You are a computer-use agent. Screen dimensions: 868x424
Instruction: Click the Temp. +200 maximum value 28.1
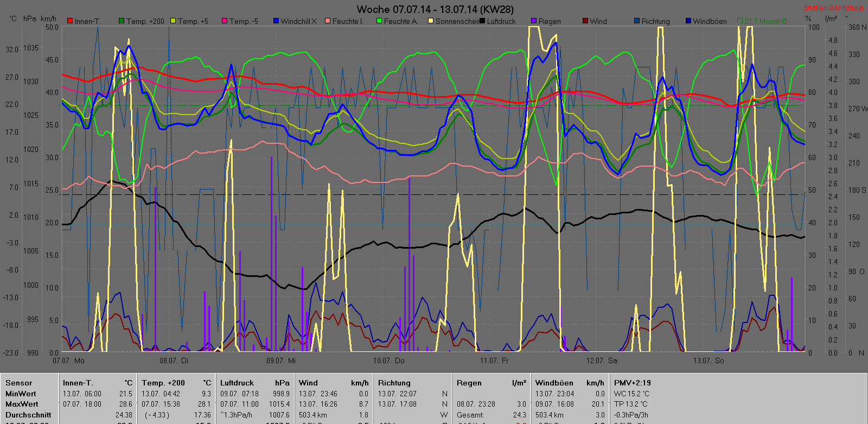click(x=205, y=404)
